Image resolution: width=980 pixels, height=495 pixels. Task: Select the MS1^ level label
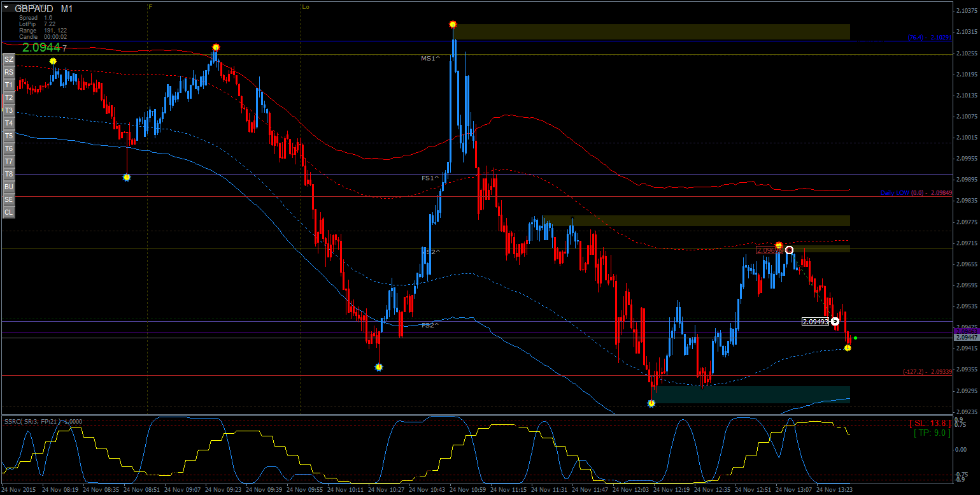point(430,58)
